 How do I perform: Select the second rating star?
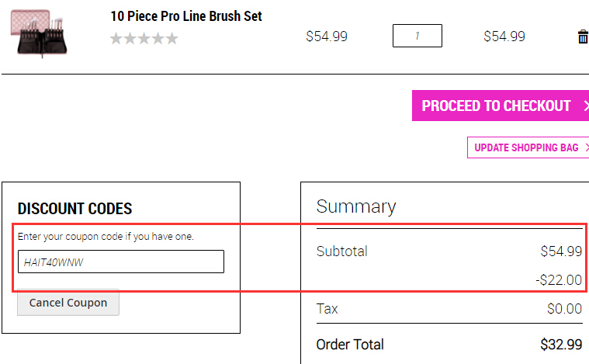point(130,38)
